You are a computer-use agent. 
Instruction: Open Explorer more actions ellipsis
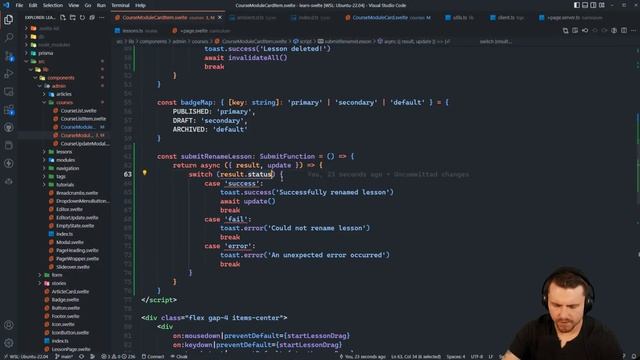[102, 18]
